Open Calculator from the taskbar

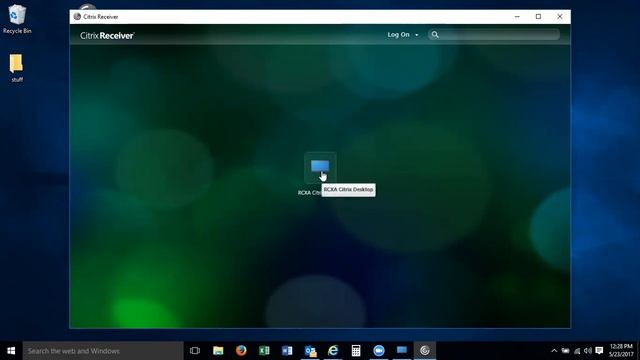356,351
